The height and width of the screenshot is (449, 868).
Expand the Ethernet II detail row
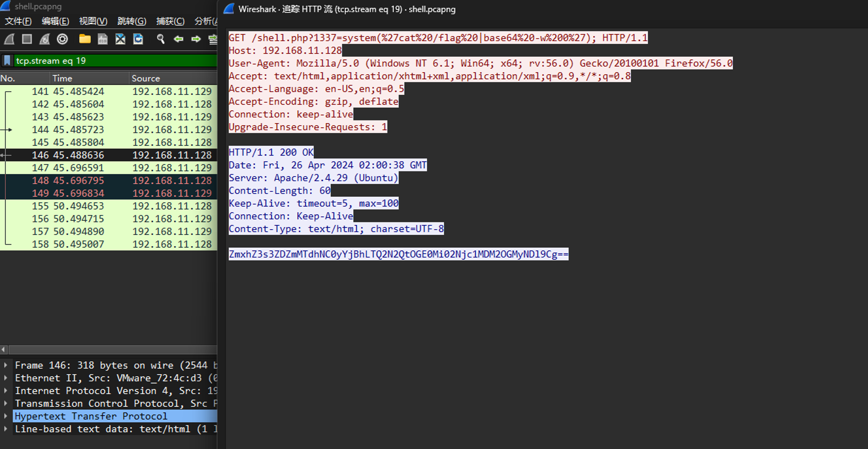tap(6, 378)
